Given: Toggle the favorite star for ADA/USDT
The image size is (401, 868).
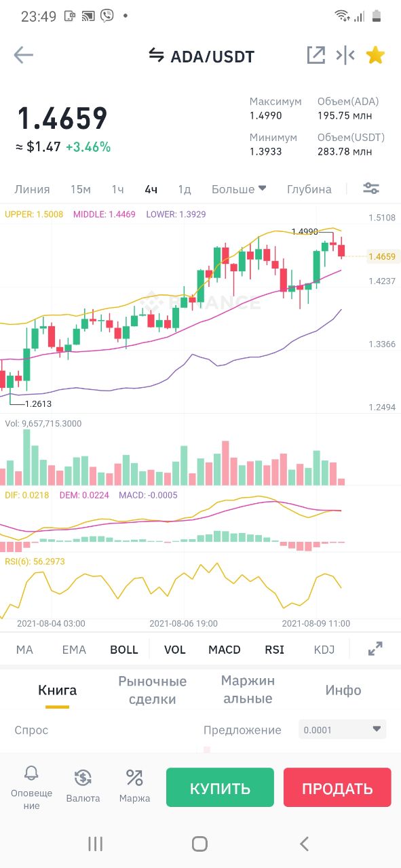Looking at the screenshot, I should point(375,56).
